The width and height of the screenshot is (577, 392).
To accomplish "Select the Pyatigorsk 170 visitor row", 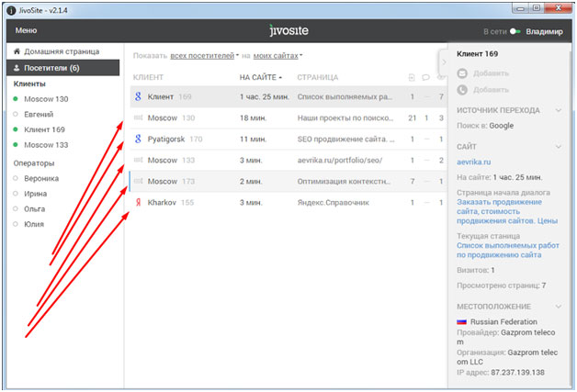I will 288,139.
